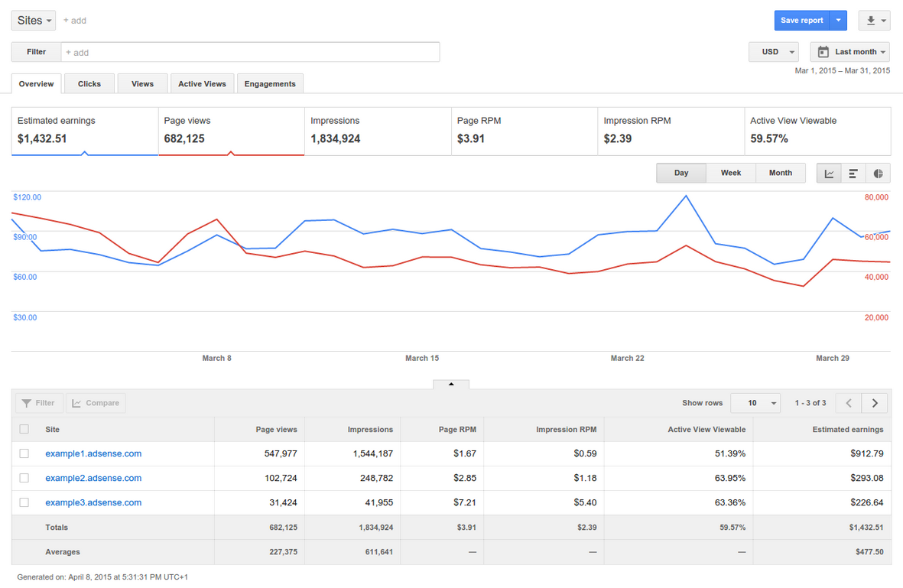Screen dimensions: 903x588
Task: Go to previous page of table rows
Action: point(849,403)
